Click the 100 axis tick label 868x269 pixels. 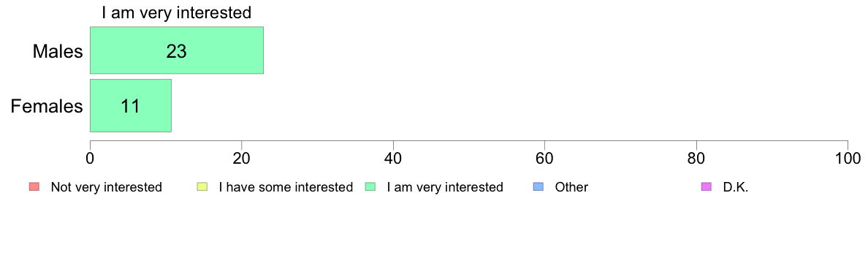(848, 159)
